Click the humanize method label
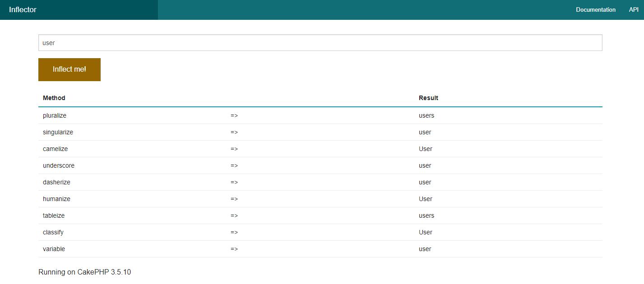 56,199
